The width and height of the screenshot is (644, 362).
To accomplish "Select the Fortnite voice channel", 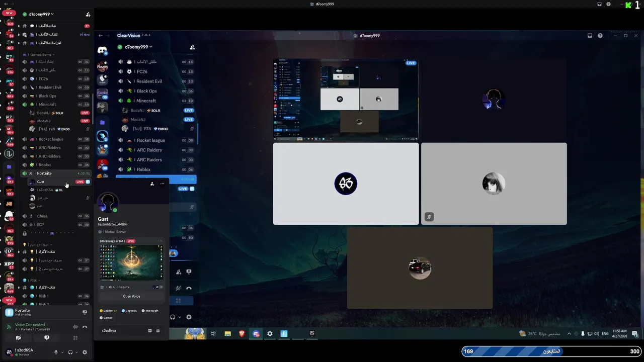I will click(55, 173).
